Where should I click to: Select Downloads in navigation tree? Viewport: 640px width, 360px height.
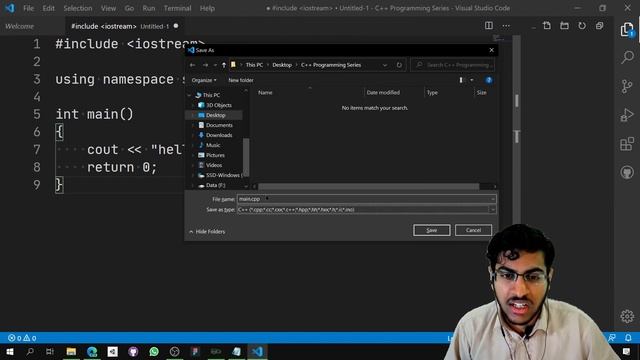tap(219, 135)
